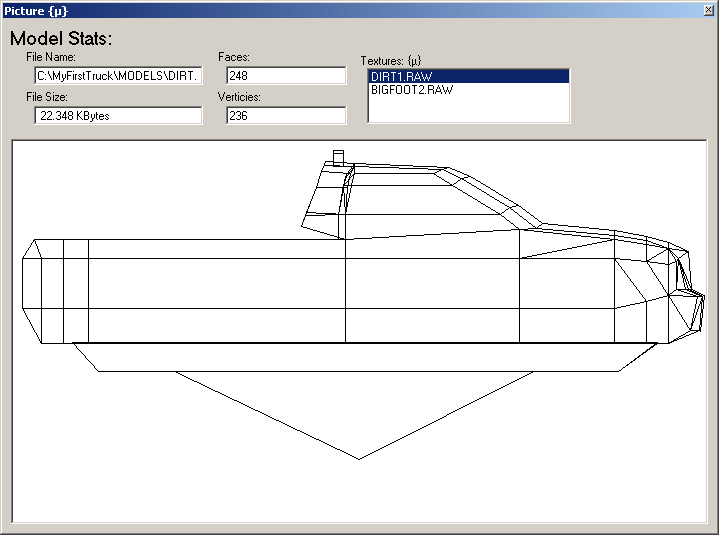
Task: Click the Faces value field
Action: [x=285, y=76]
